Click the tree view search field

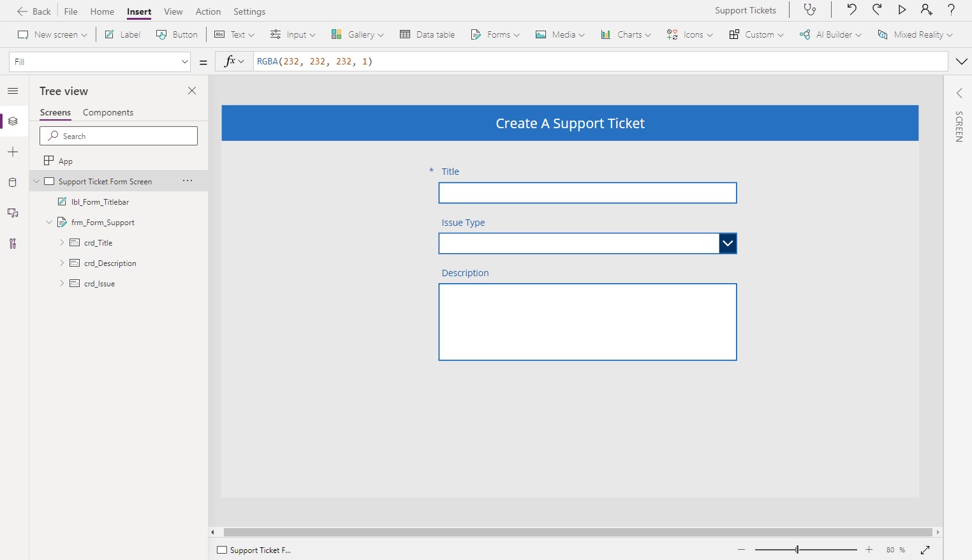pos(118,136)
